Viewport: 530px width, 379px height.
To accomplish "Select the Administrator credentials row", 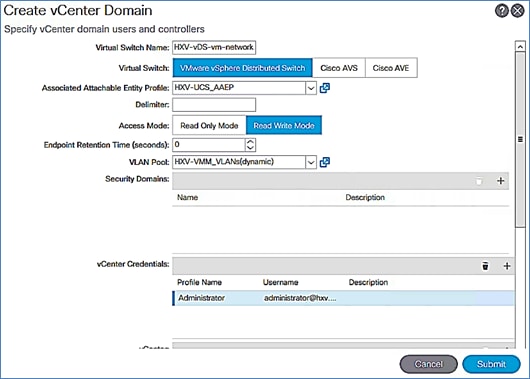I will [x=344, y=298].
